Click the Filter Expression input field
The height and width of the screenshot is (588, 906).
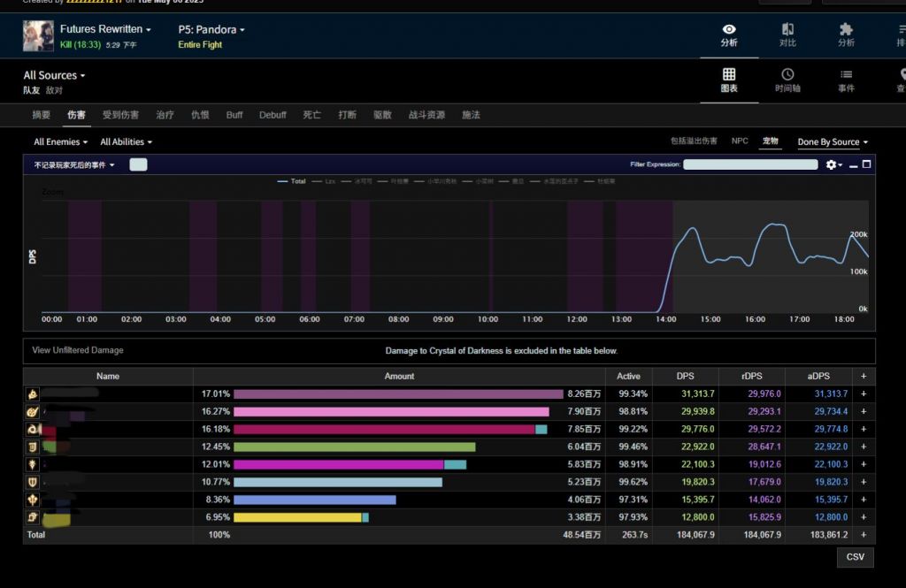[x=750, y=164]
